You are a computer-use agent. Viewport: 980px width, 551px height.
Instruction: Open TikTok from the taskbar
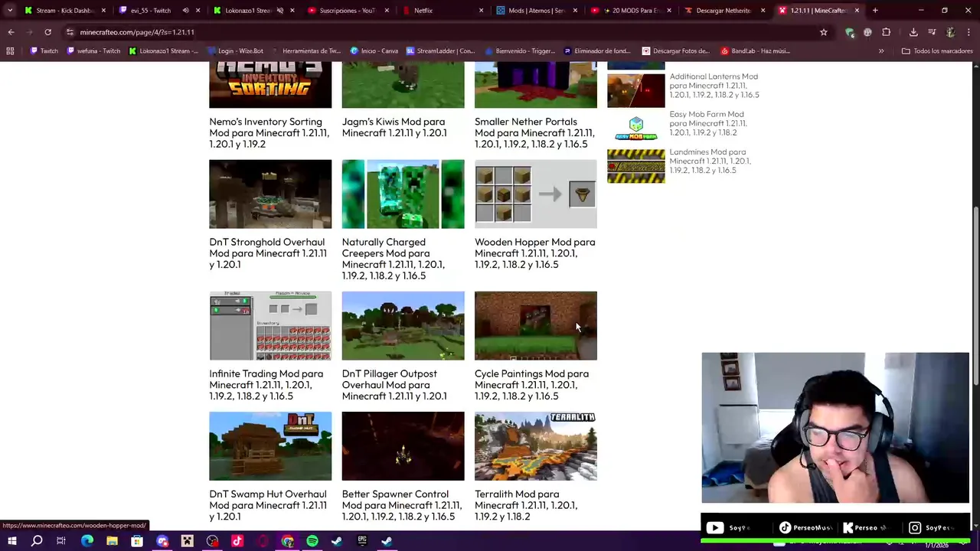click(x=237, y=541)
